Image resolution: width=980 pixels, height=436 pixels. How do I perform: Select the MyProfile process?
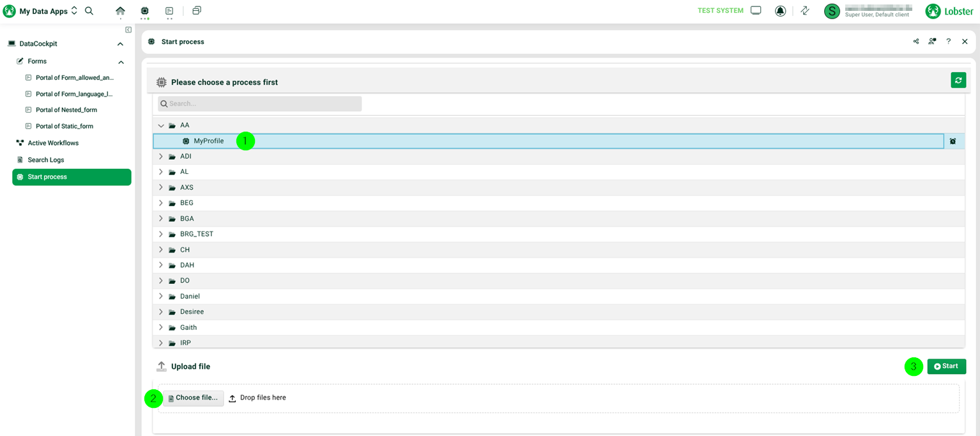208,141
